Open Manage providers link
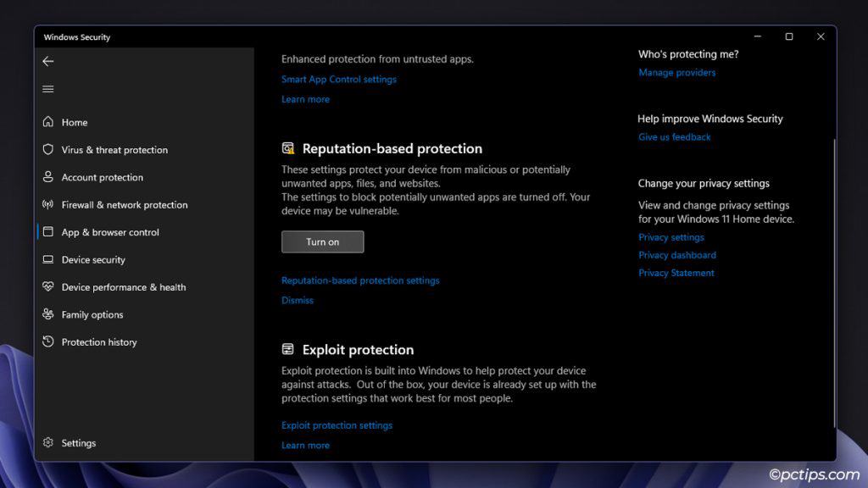 point(676,73)
